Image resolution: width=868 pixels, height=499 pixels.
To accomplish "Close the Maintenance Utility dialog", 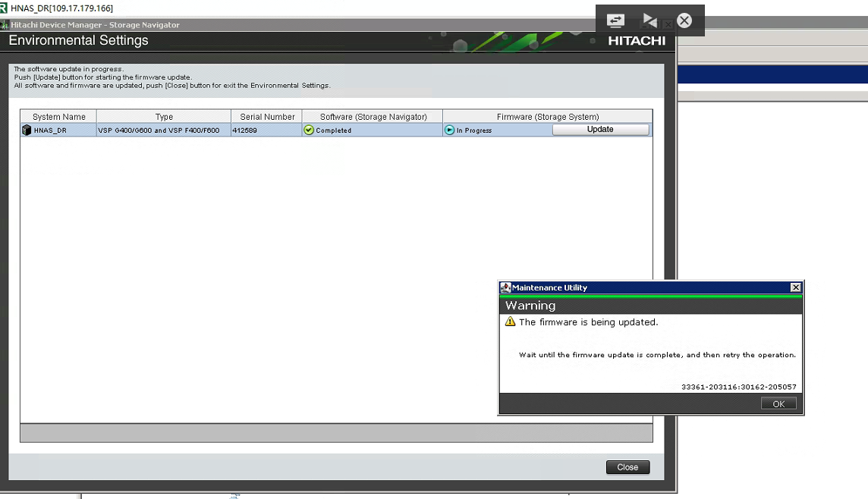I will click(x=795, y=287).
